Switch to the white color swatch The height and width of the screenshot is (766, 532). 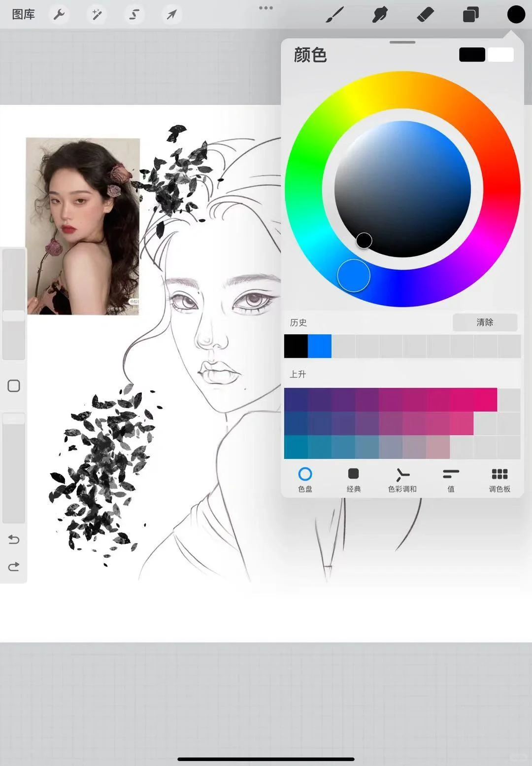pyautogui.click(x=501, y=54)
